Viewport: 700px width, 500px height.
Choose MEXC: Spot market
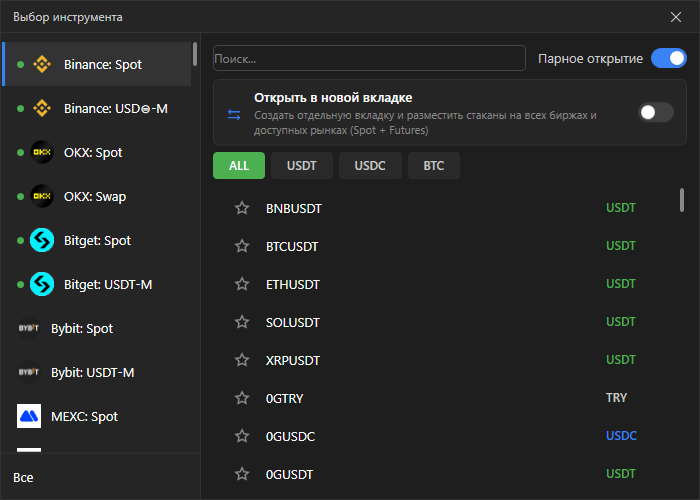pyautogui.click(x=97, y=416)
